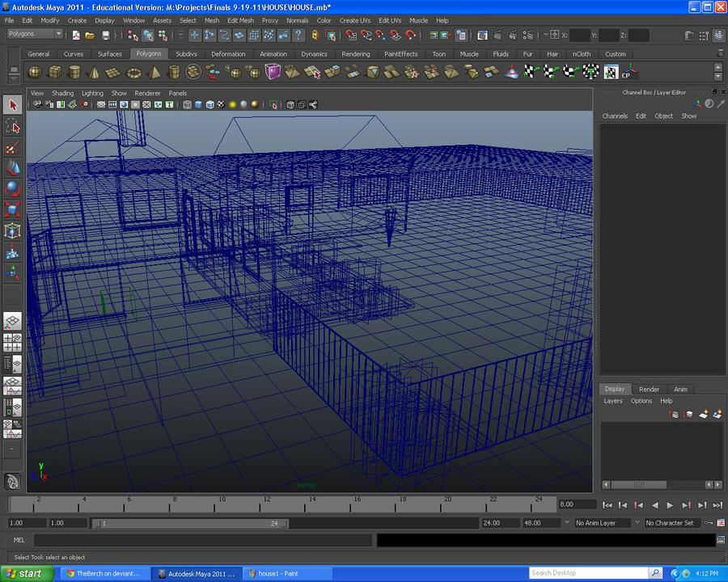This screenshot has height=582, width=728.
Task: Create a polygon sphere from shelf
Action: 35,72
